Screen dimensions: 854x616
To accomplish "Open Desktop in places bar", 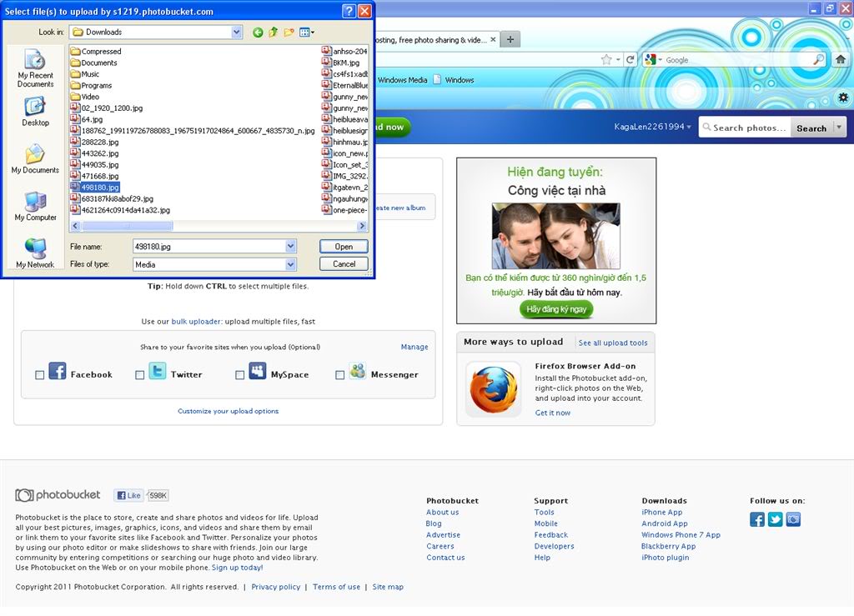I will point(35,112).
